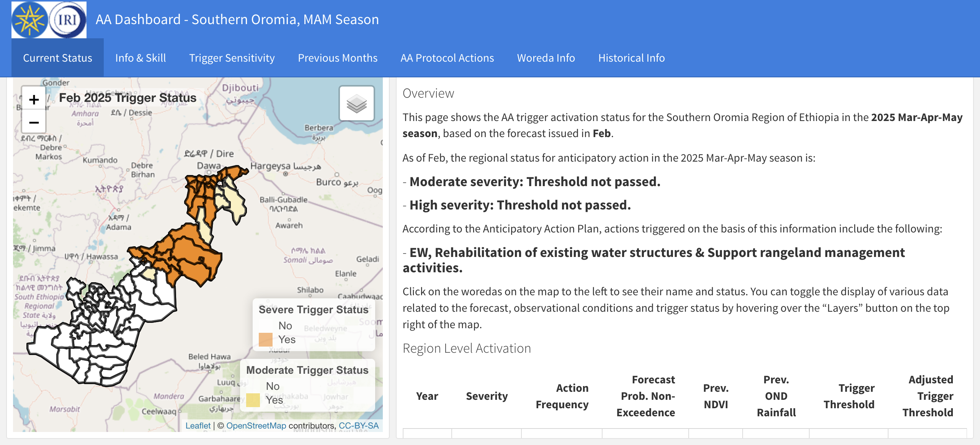Click the IRI logo
Image resolution: width=980 pixels, height=445 pixels.
[67, 20]
